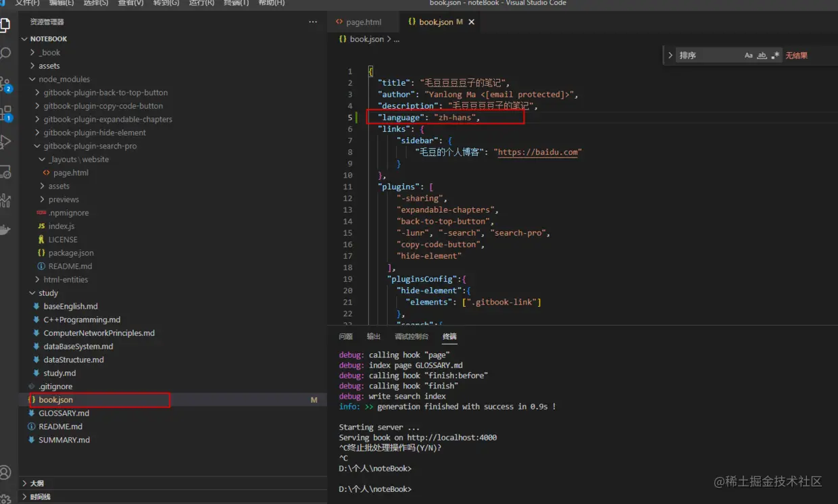Open the 转到(G) menu
Screen dimensions: 838x504
tap(166, 3)
